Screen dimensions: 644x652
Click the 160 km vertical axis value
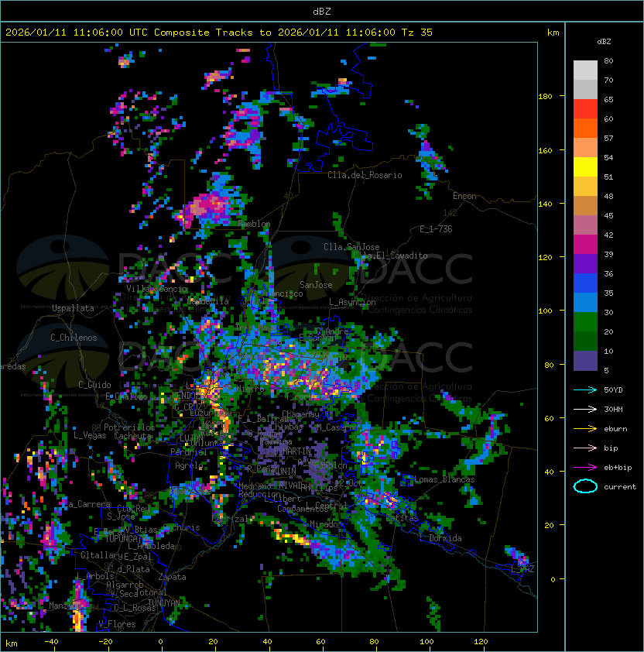click(x=545, y=150)
